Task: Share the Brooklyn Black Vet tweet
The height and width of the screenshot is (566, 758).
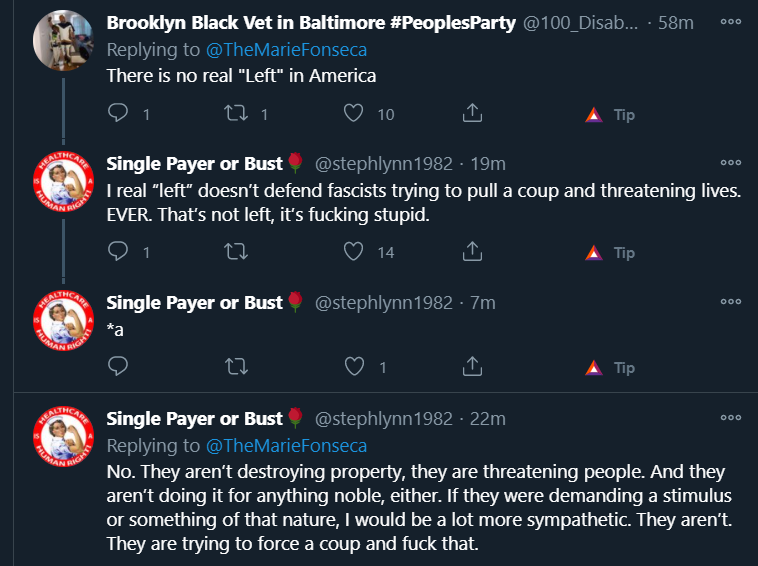Action: (x=472, y=113)
